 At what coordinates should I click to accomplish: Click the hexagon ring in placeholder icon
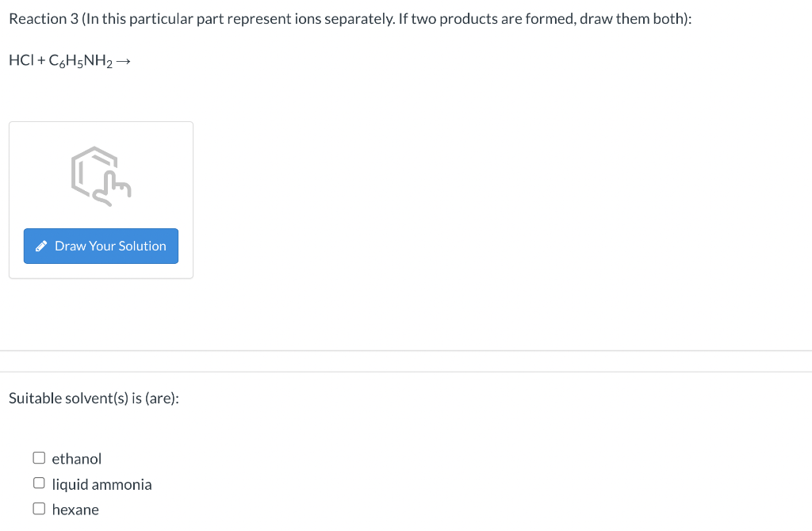91,166
